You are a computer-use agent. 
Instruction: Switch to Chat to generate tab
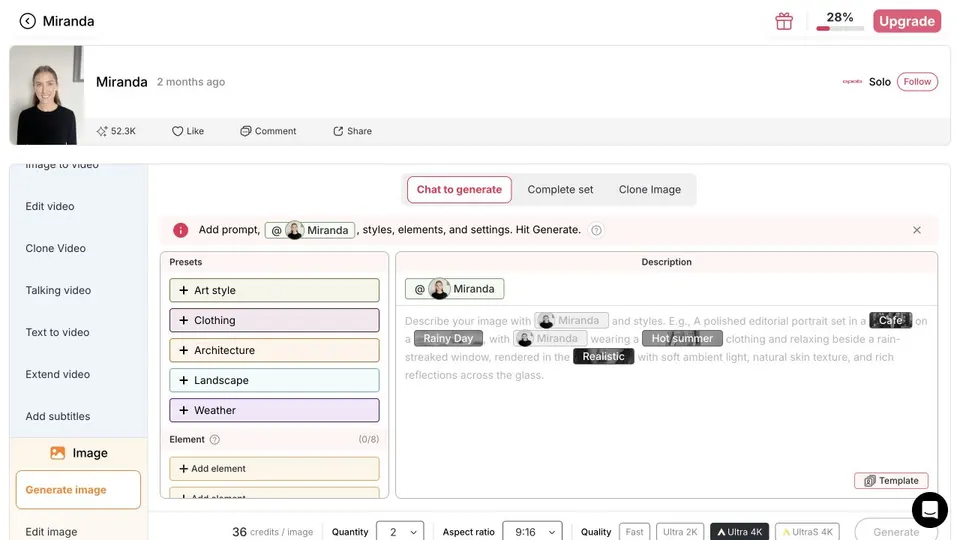459,190
